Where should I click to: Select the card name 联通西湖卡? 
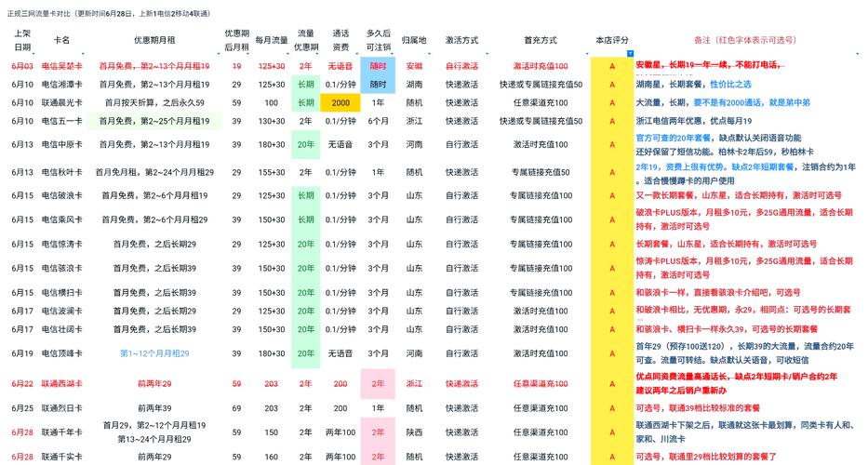62,383
